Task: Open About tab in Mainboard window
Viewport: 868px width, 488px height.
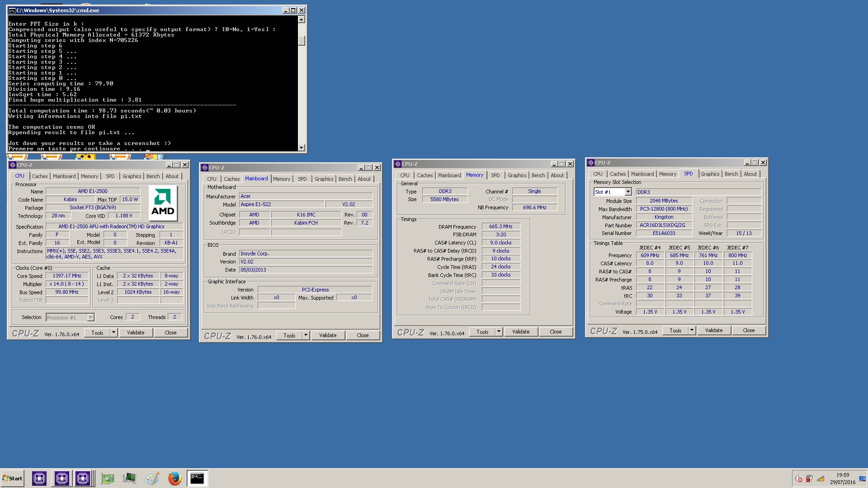Action: tap(364, 179)
